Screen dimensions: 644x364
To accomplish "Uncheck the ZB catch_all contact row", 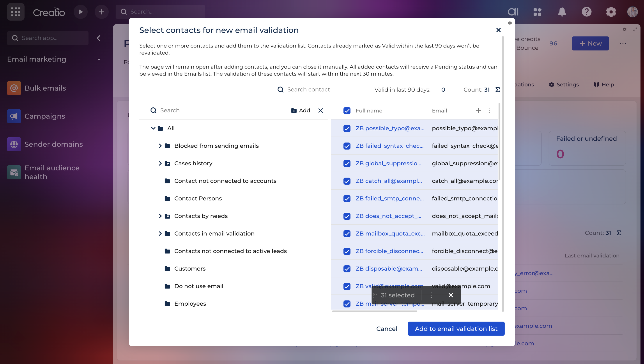I will (347, 181).
